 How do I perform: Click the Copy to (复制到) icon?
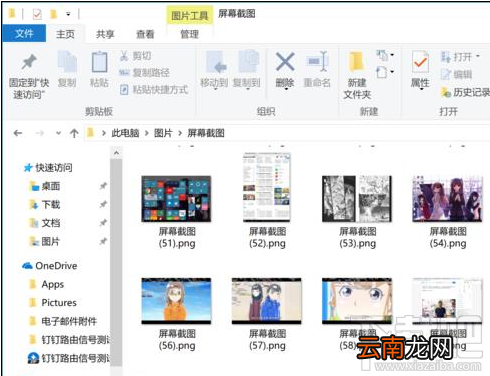[x=248, y=61]
